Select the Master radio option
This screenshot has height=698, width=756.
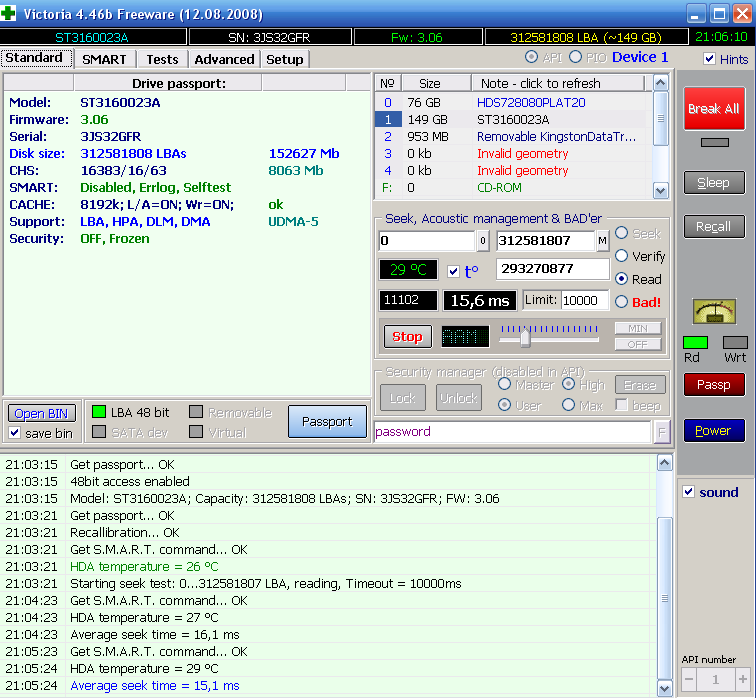(x=504, y=384)
